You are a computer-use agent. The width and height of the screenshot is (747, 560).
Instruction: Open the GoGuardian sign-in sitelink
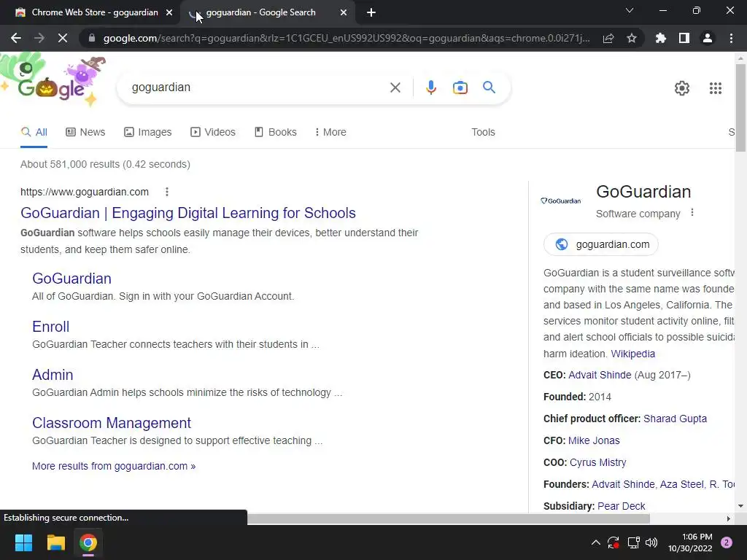tap(72, 279)
